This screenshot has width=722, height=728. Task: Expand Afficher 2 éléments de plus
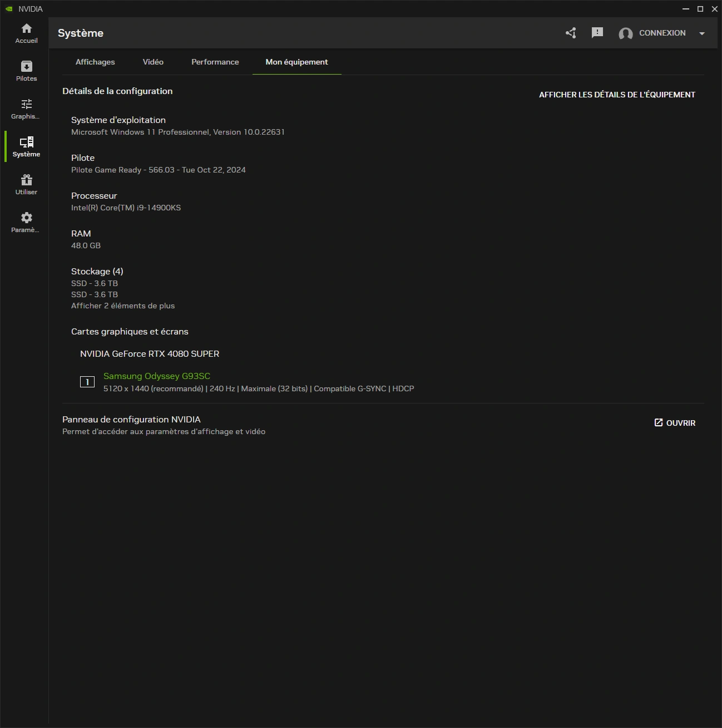tap(123, 306)
